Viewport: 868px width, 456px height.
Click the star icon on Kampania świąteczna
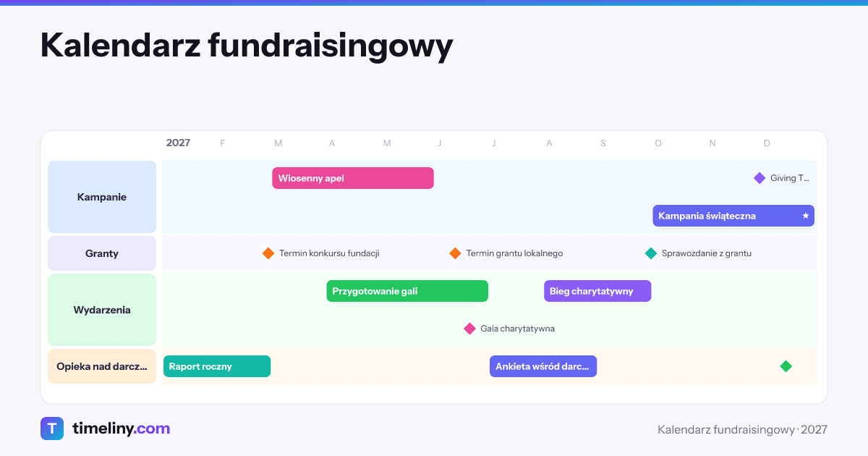tap(805, 216)
